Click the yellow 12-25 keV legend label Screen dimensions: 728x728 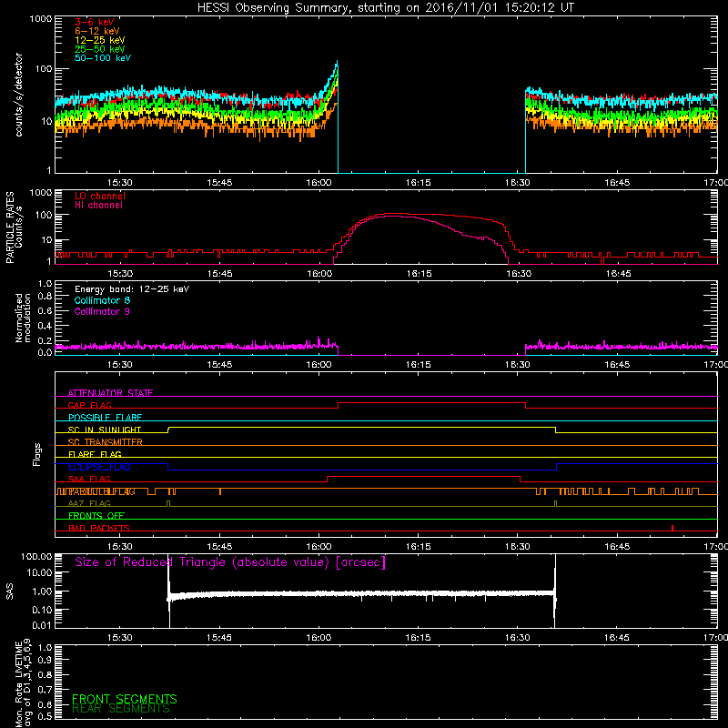pos(99,40)
